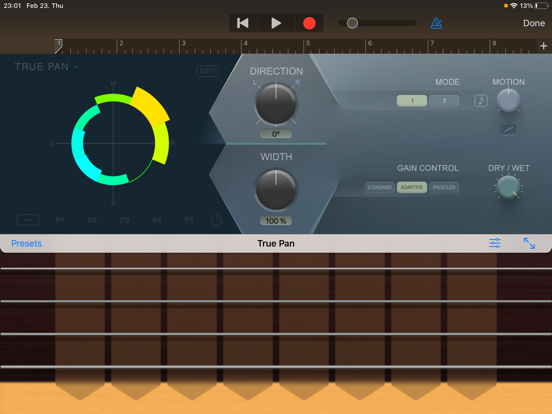552x414 pixels.
Task: Click bar 4 on the ruler
Action: tap(245, 43)
